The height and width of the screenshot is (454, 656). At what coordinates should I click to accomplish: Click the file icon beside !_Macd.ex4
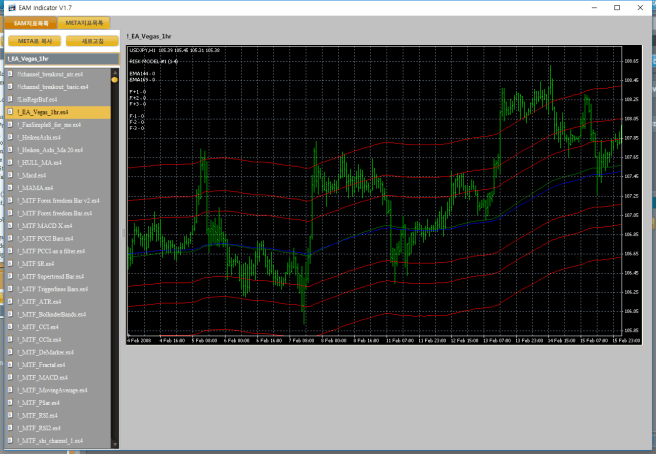[x=9, y=175]
